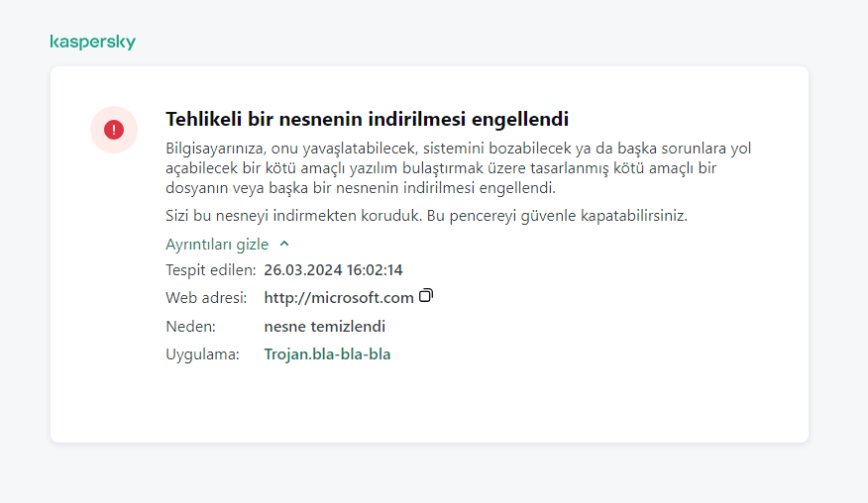Open the Trojan.bla-bla-bla application link
This screenshot has height=503, width=868.
tap(327, 353)
